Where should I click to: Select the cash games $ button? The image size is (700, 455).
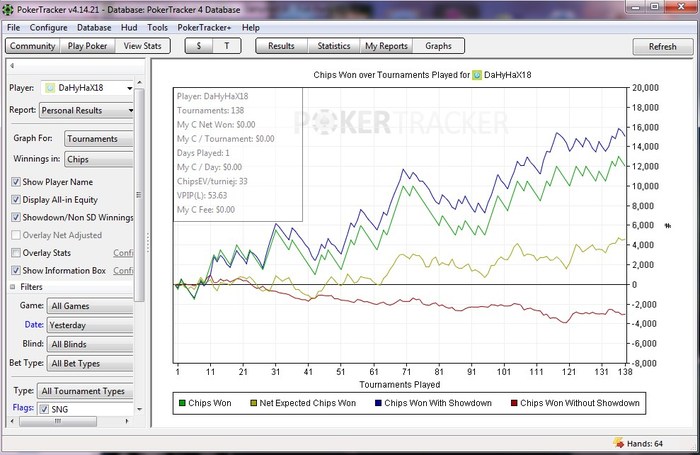coord(199,46)
